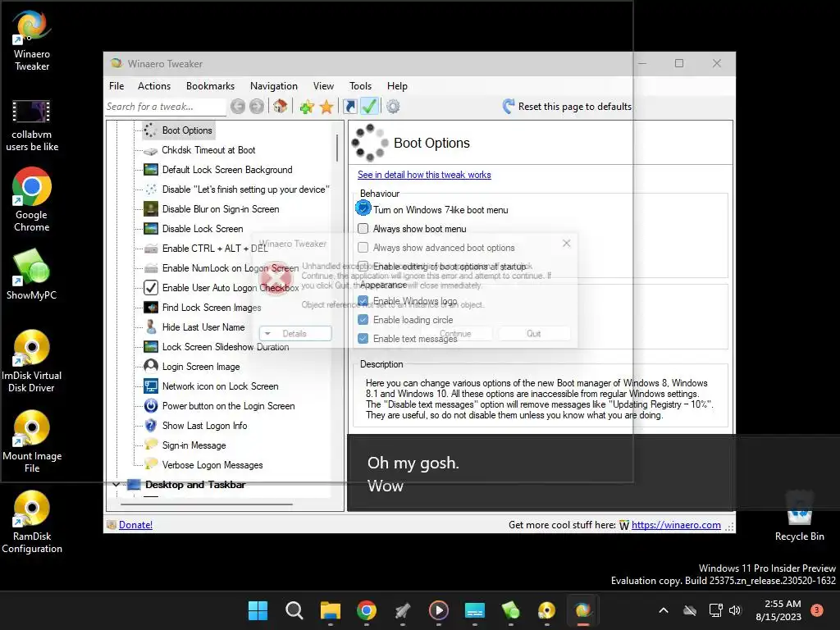
Task: Expand Details in the error dialog
Action: click(x=295, y=333)
